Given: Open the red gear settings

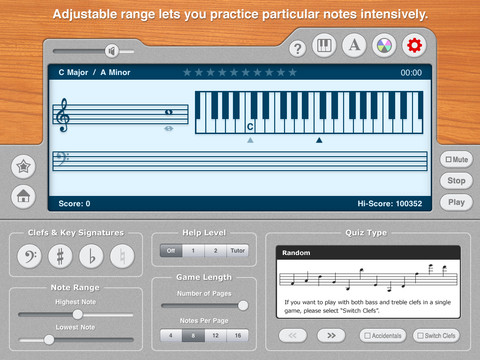Looking at the screenshot, I should point(414,45).
